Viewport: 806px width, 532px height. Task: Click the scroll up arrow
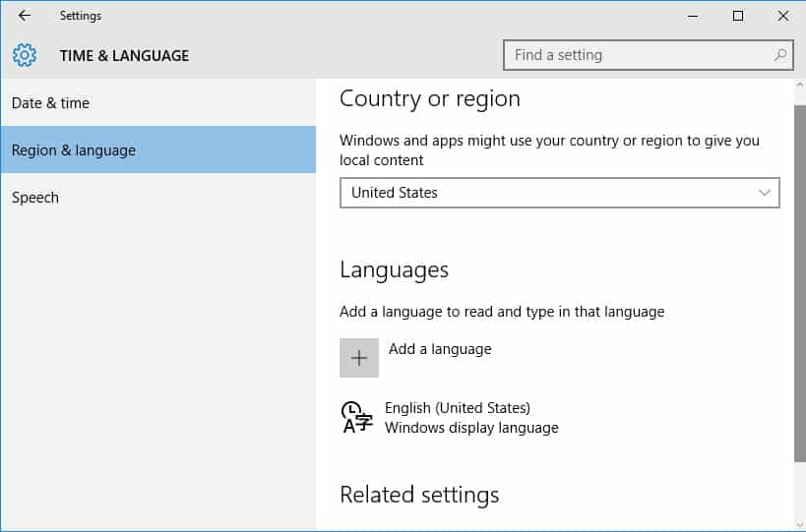800,85
